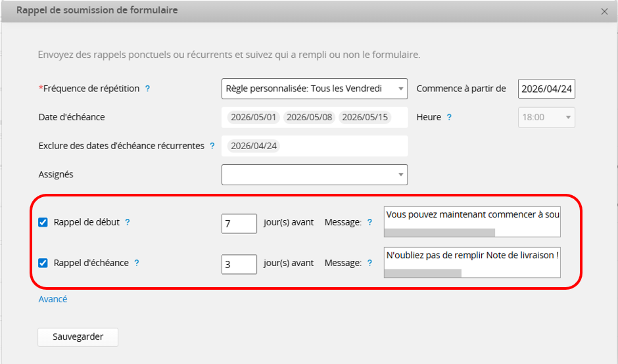Open the Avancé link

click(53, 299)
